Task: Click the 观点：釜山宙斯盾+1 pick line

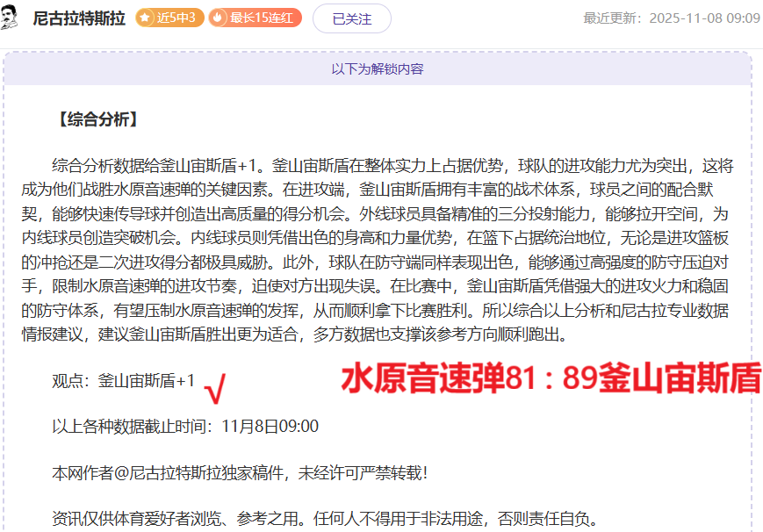Action: 123,381
